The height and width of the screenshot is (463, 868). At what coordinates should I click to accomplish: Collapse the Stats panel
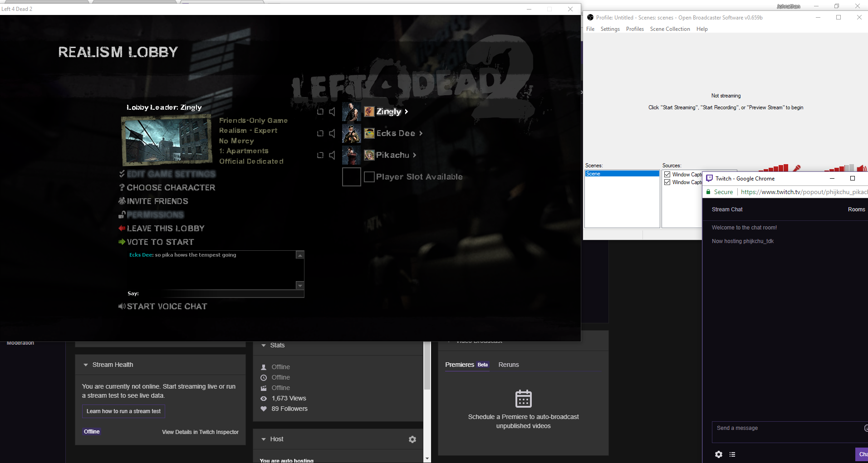coord(264,346)
